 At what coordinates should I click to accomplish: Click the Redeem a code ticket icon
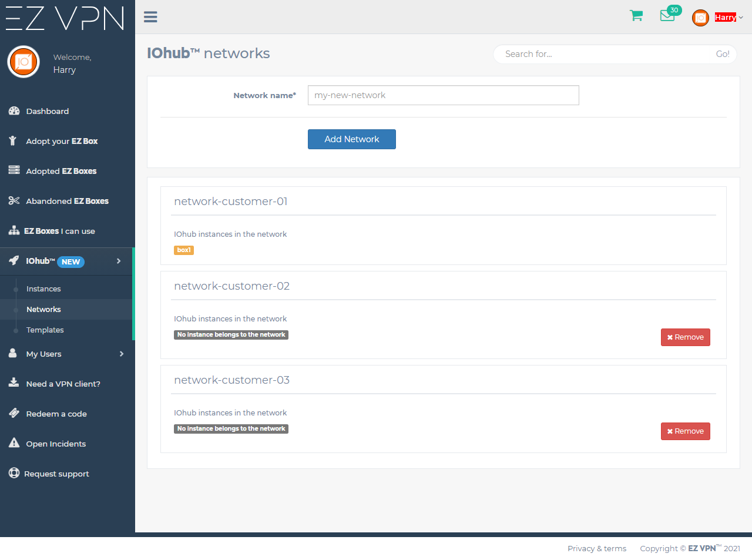[x=14, y=413]
